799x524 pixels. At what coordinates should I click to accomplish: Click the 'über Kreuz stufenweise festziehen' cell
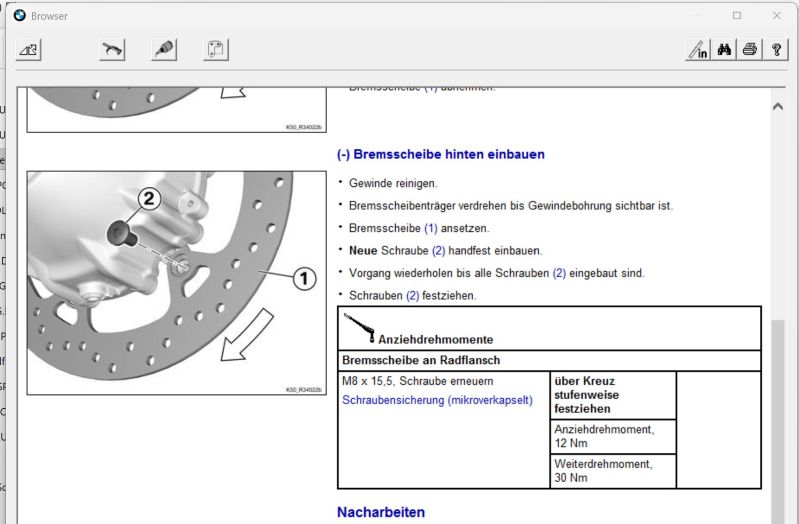point(613,395)
